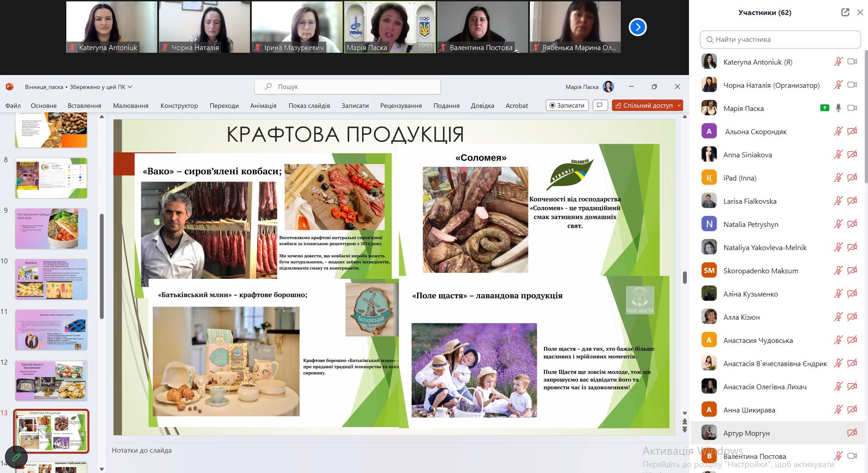Click the green annotation pencil icon
The height and width of the screenshot is (473, 868).
point(16,457)
